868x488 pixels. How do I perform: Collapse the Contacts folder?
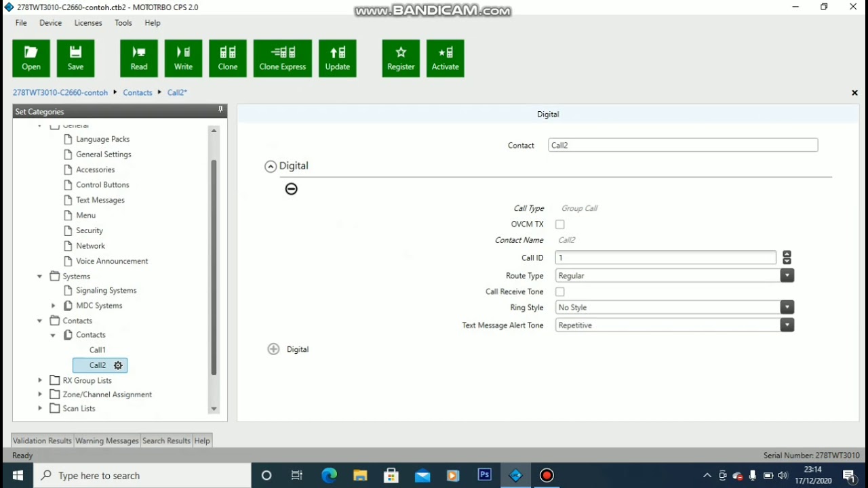tap(39, 321)
